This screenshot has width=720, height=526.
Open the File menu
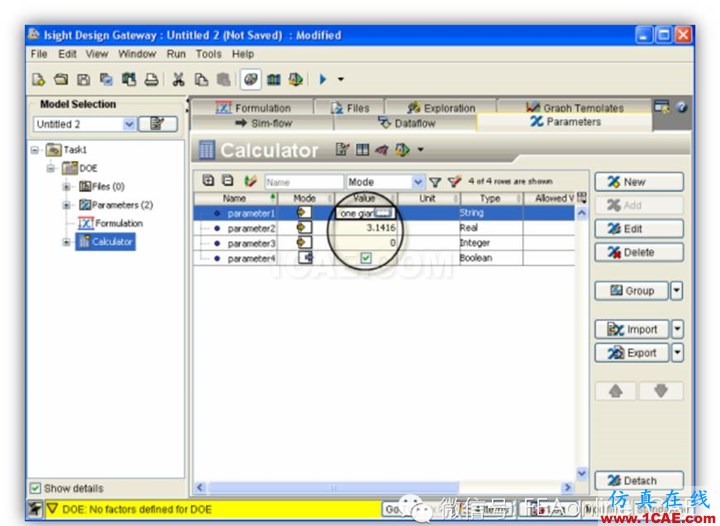(x=39, y=54)
